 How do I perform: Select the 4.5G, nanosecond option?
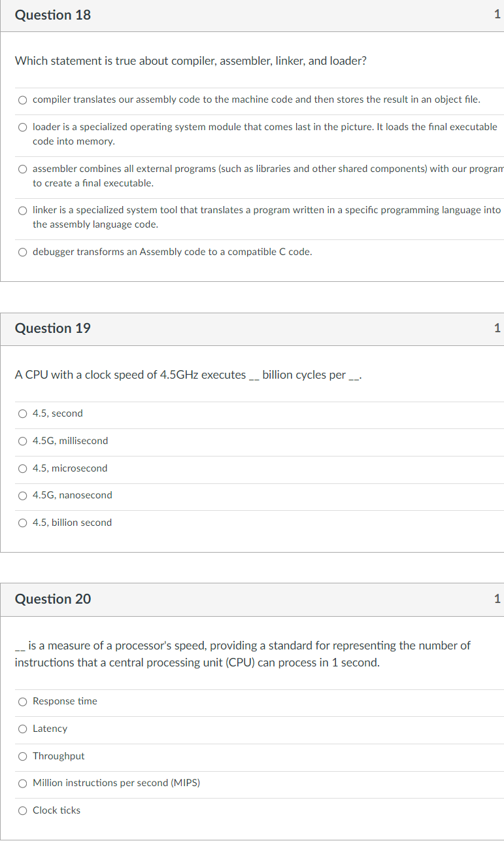coord(22,495)
